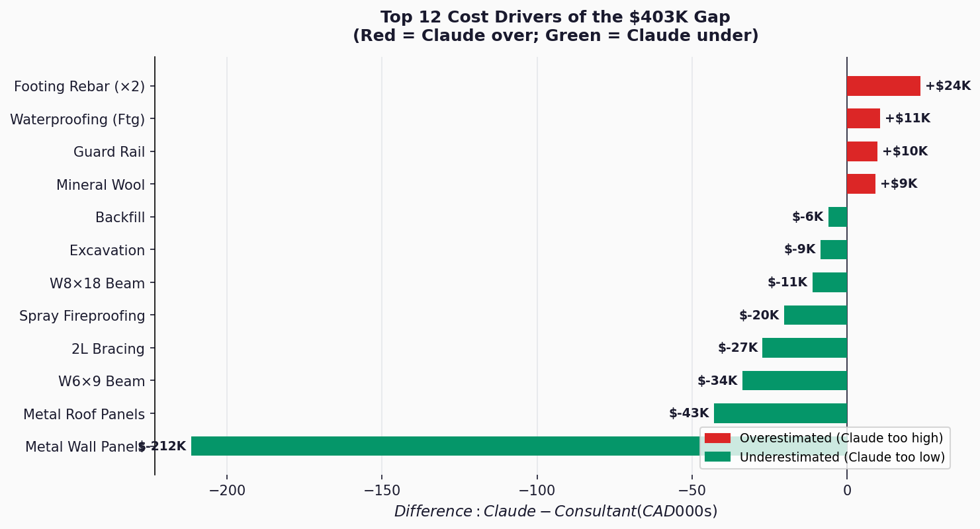Click the green Metal Wall Panels bar
980x529 pixels.
click(x=443, y=446)
